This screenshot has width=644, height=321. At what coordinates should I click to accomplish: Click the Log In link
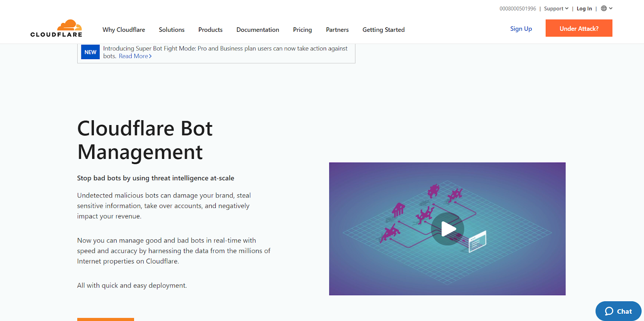tap(584, 8)
